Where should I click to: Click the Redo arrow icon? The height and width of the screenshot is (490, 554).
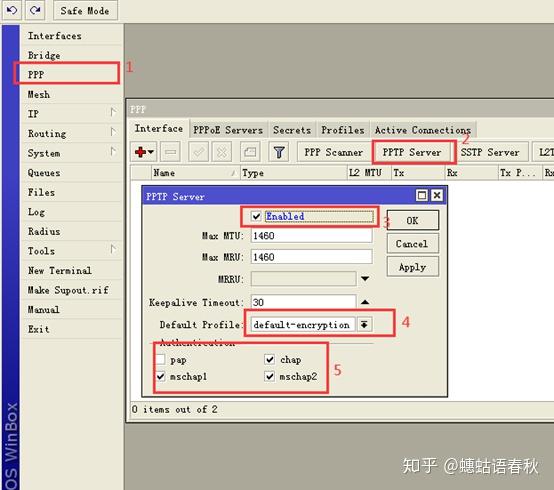(35, 10)
